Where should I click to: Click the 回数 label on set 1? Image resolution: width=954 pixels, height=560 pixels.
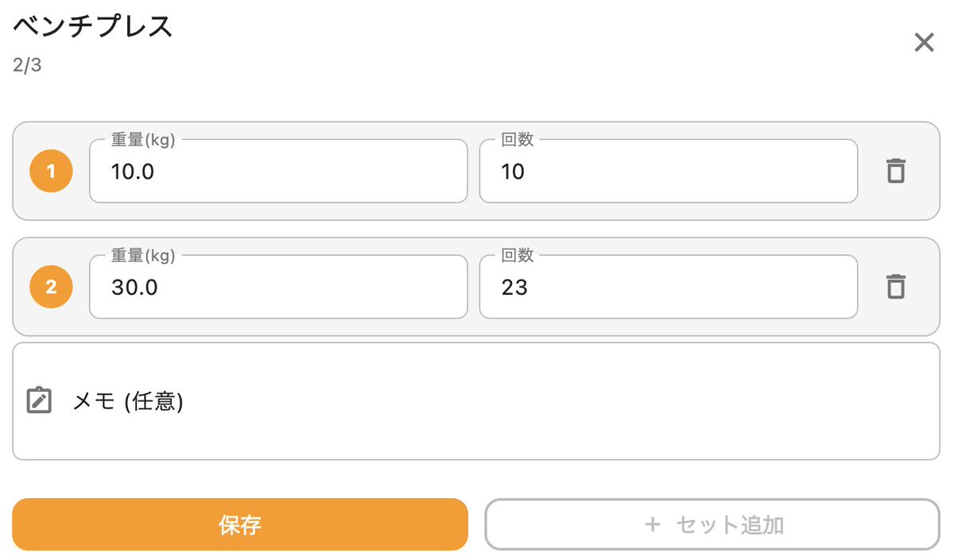click(518, 140)
